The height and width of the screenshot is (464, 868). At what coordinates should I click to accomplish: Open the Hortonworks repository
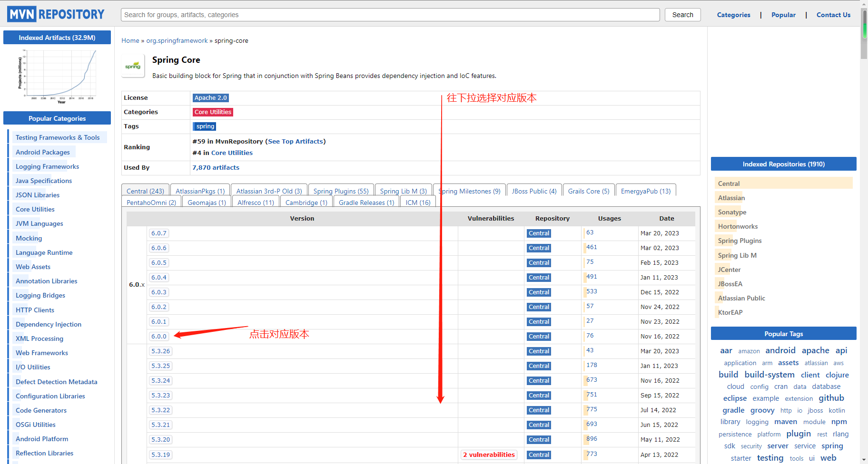click(738, 226)
